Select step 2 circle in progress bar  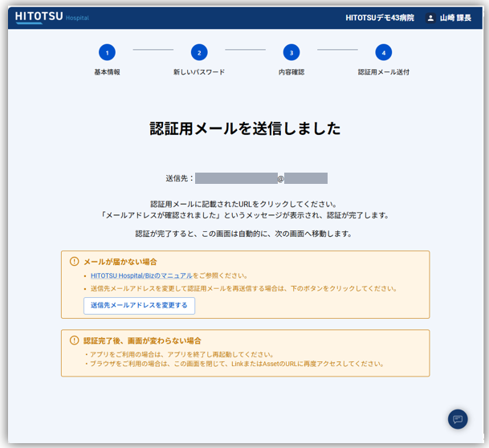(x=199, y=52)
